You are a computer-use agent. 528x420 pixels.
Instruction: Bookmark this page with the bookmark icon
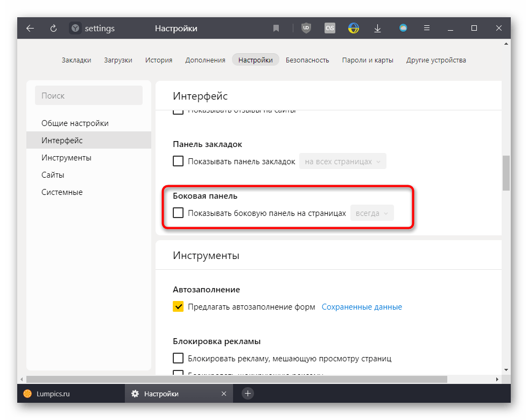(x=276, y=29)
